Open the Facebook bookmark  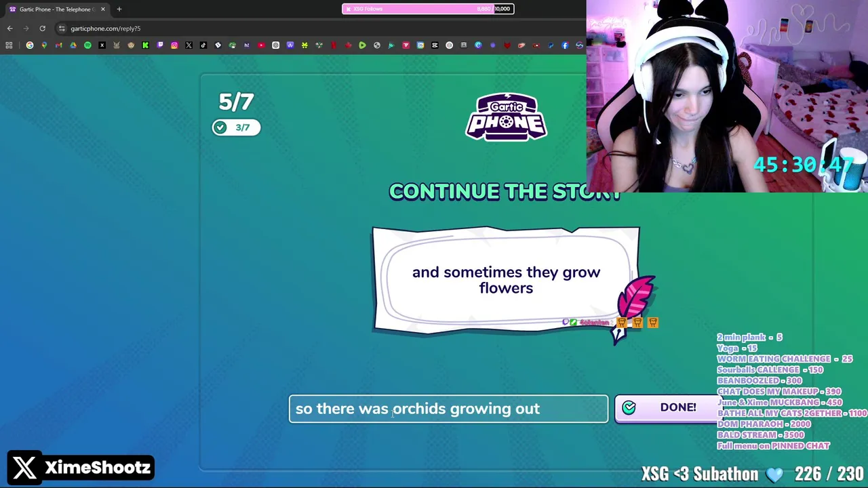tap(565, 45)
